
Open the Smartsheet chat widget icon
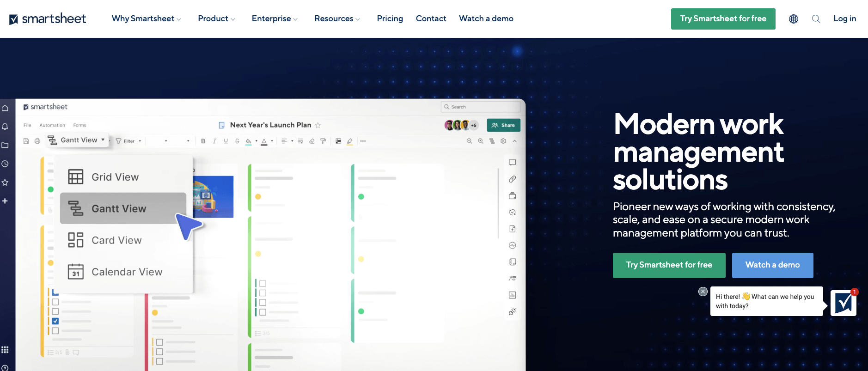[844, 303]
